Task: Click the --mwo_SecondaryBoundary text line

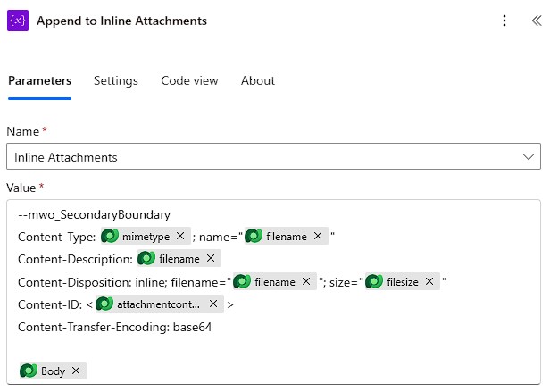Action: click(x=94, y=214)
